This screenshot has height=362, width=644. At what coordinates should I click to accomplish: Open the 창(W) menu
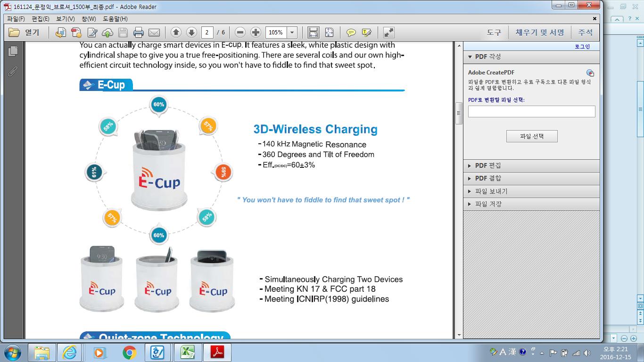tap(89, 19)
